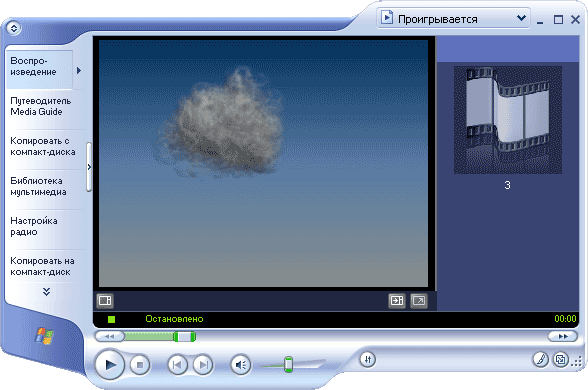The image size is (588, 390).
Task: Open Копировать с компакт-диска tab
Action: (x=43, y=146)
